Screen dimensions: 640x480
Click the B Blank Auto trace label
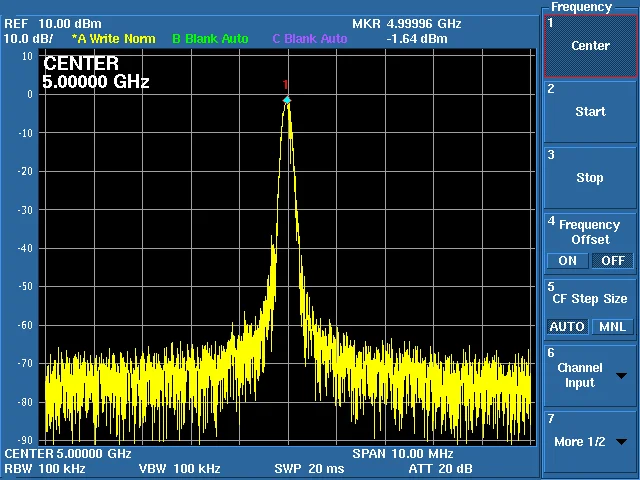click(x=210, y=39)
